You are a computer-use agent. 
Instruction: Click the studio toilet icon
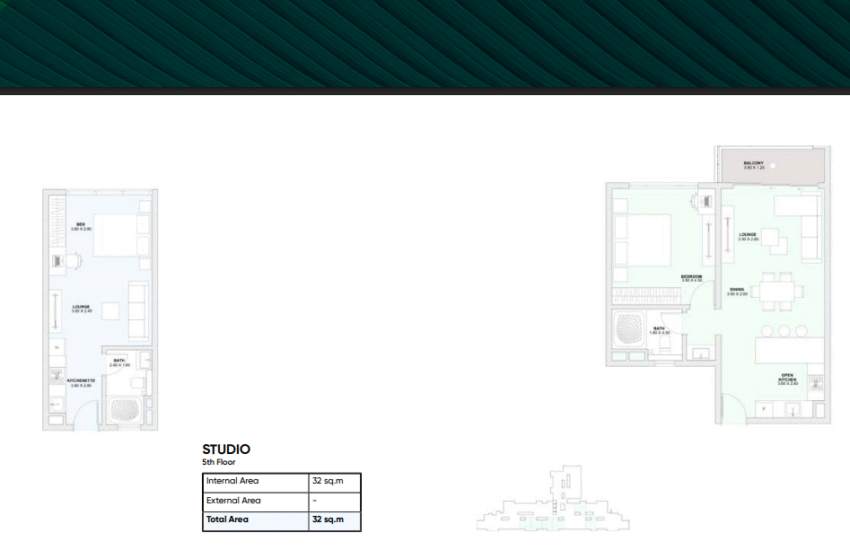[x=138, y=380]
